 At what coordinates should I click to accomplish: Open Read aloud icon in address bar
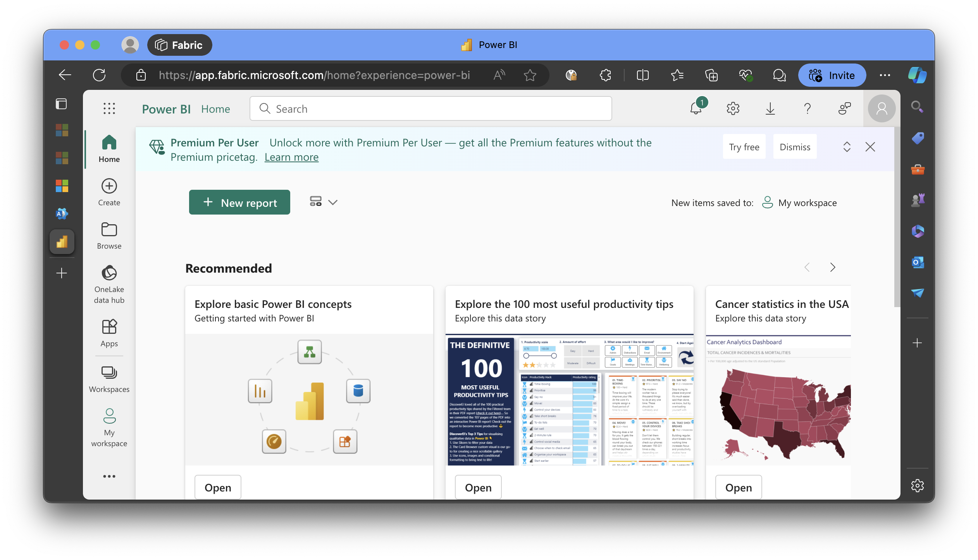[499, 75]
